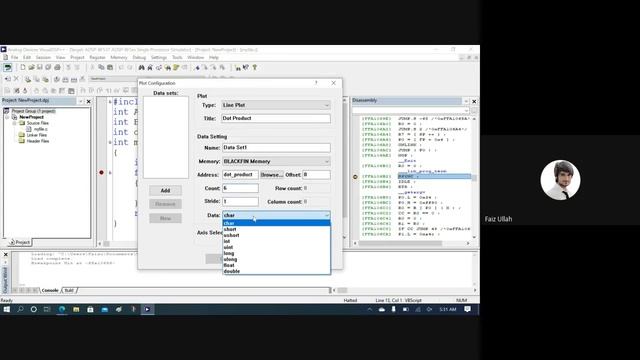
Task: Click the Open file folder icon
Action: (x=31, y=67)
